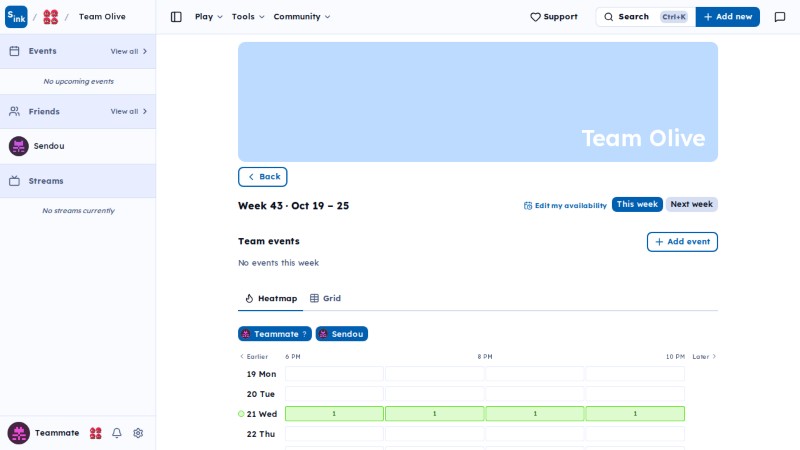Click the Support heart icon

click(535, 17)
